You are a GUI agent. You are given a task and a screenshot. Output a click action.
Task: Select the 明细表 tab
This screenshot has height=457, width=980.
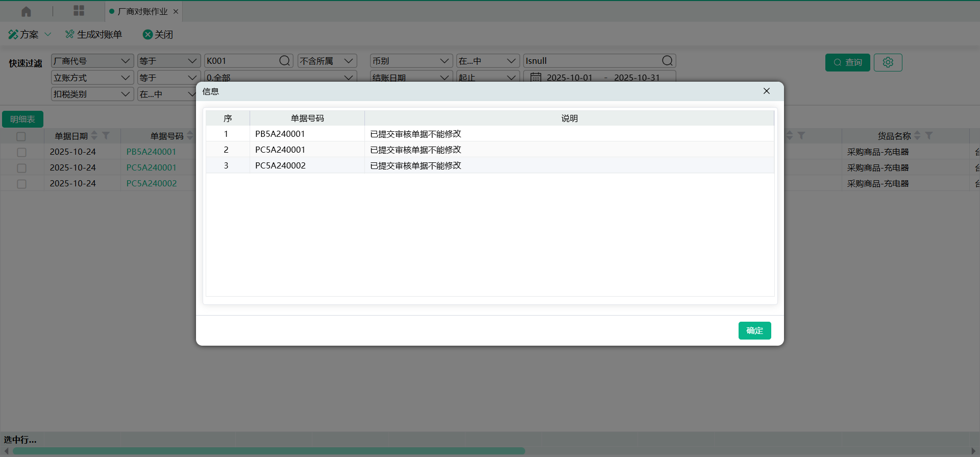pos(22,119)
